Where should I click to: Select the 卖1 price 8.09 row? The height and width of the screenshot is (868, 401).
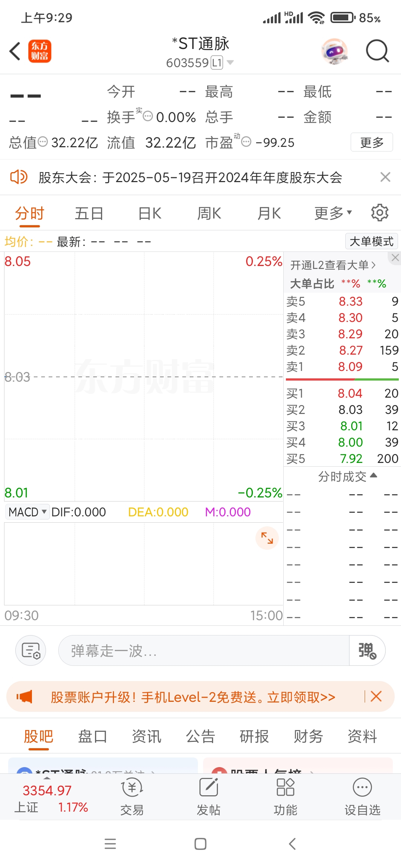pyautogui.click(x=342, y=366)
